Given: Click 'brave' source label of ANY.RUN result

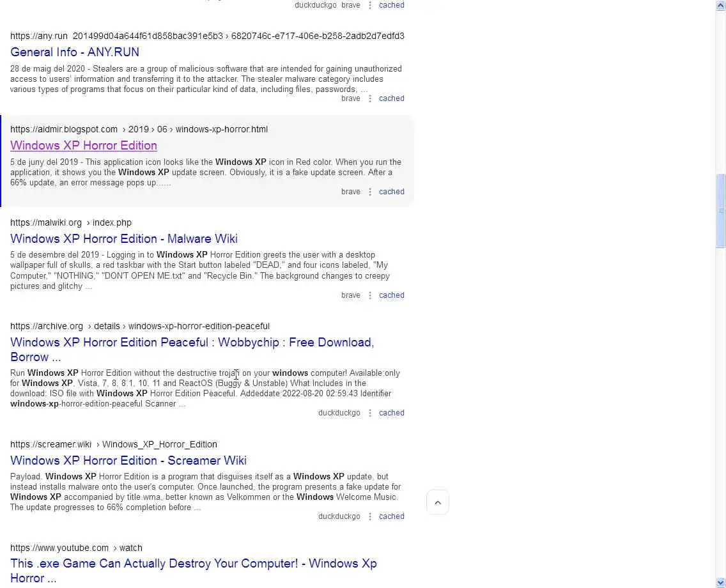Looking at the screenshot, I should click(x=350, y=98).
